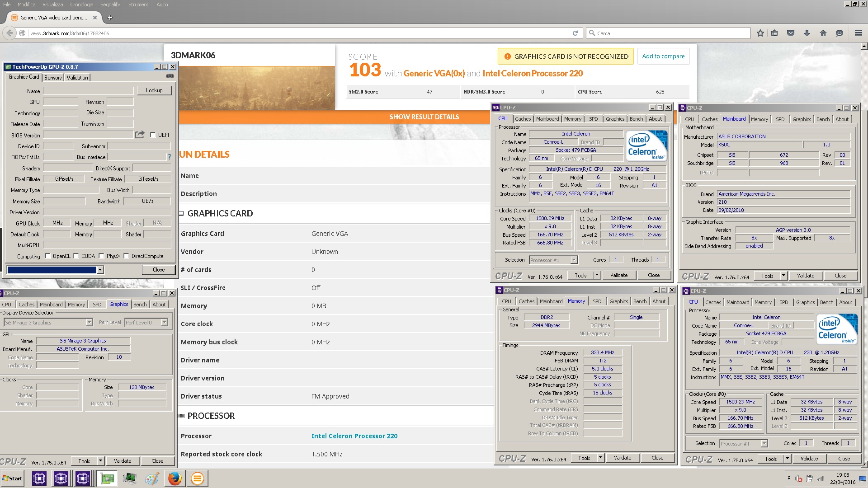Screen dimensions: 868x488
Task: Click Close button in GPU-Z window
Action: pyautogui.click(x=159, y=270)
